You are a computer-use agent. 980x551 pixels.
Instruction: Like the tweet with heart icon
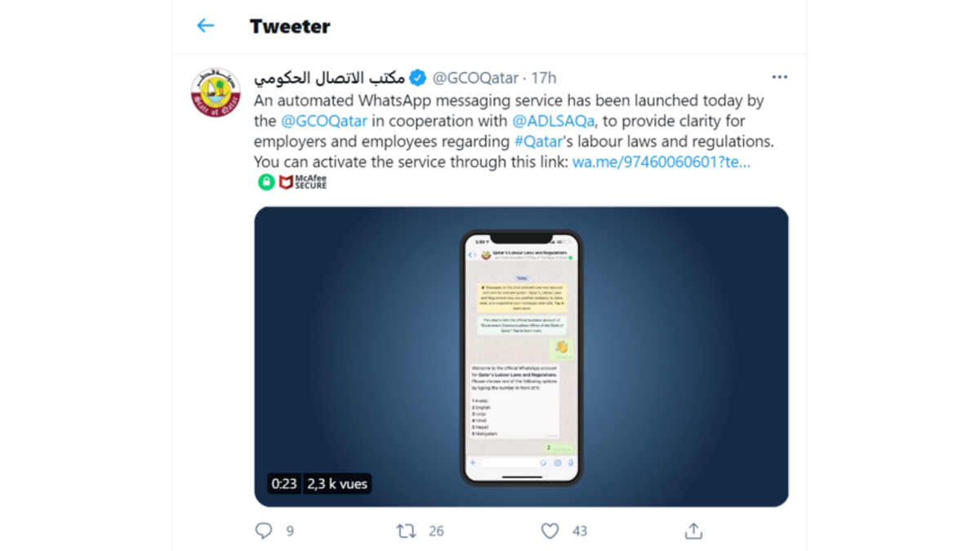pos(550,531)
